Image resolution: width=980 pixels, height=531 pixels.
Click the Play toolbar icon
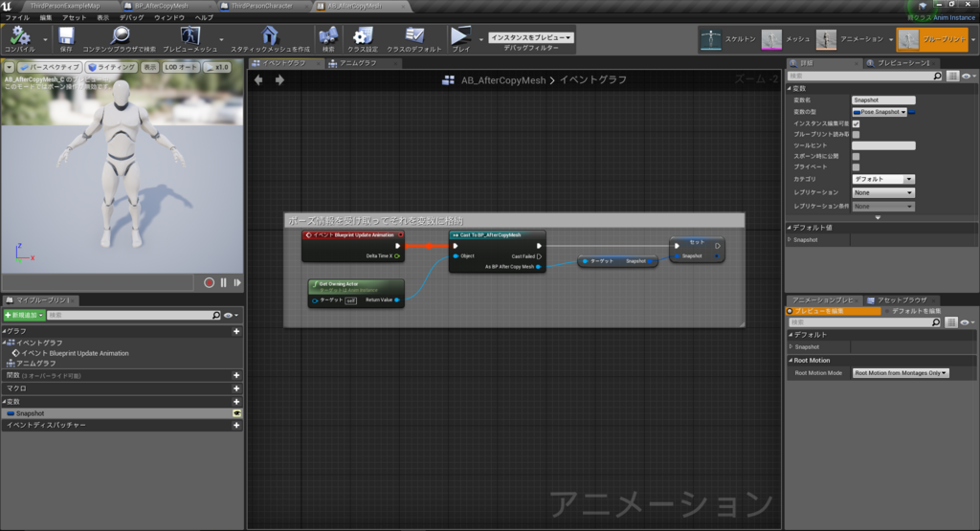coord(460,36)
